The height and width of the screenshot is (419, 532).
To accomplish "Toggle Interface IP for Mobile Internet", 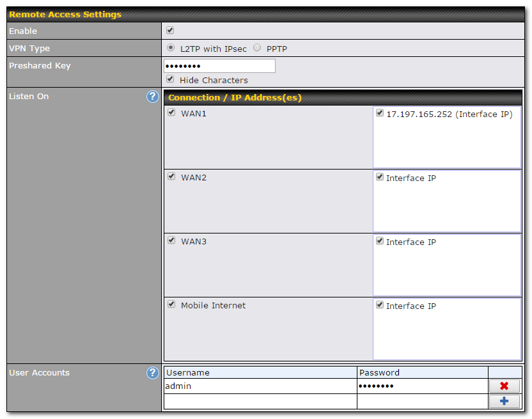I will 379,305.
